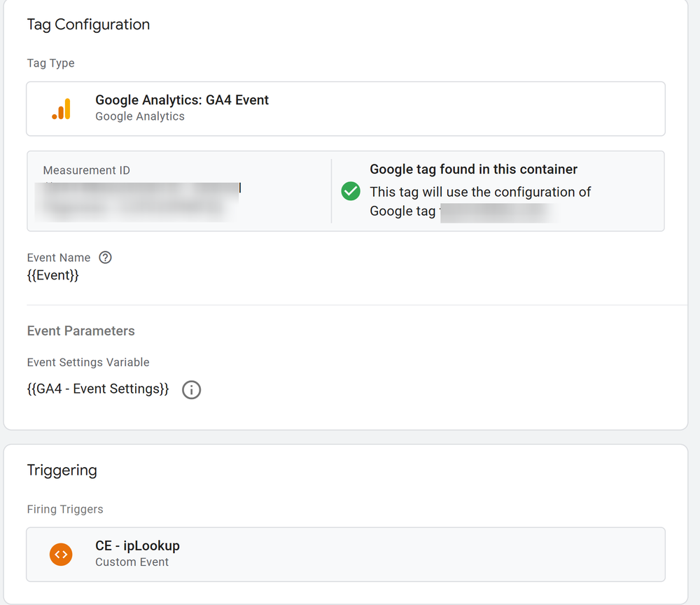Click the {{Event}} event name value
The image size is (700, 605).
click(53, 275)
